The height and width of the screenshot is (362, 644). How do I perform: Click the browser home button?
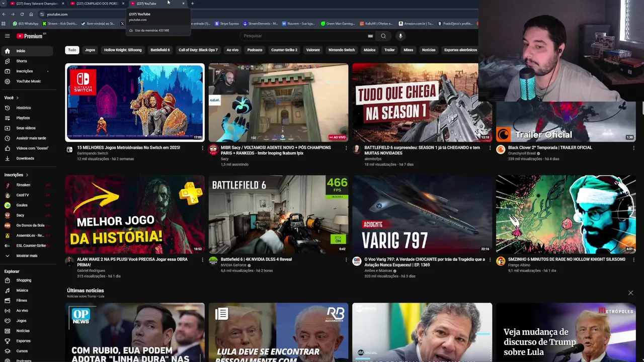coord(31,14)
